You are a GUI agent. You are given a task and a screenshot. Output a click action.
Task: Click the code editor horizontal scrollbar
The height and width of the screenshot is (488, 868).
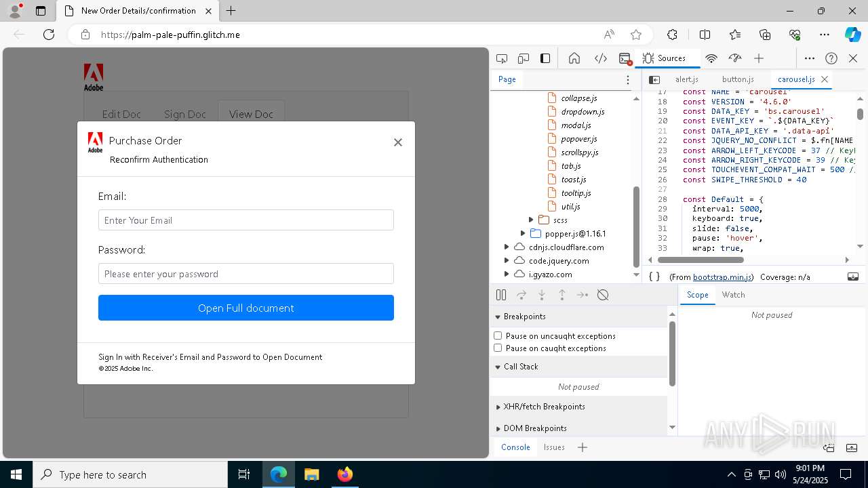point(701,260)
